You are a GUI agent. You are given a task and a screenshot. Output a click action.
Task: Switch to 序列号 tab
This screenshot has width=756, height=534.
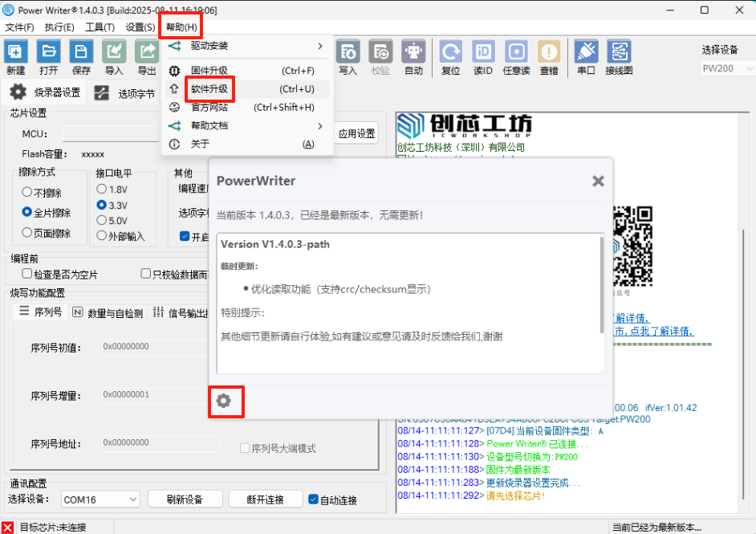40,312
